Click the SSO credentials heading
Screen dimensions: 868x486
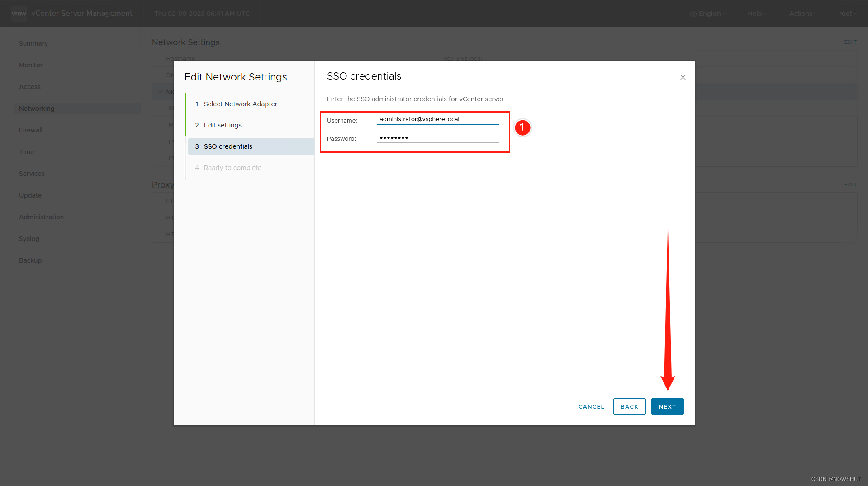click(x=364, y=76)
